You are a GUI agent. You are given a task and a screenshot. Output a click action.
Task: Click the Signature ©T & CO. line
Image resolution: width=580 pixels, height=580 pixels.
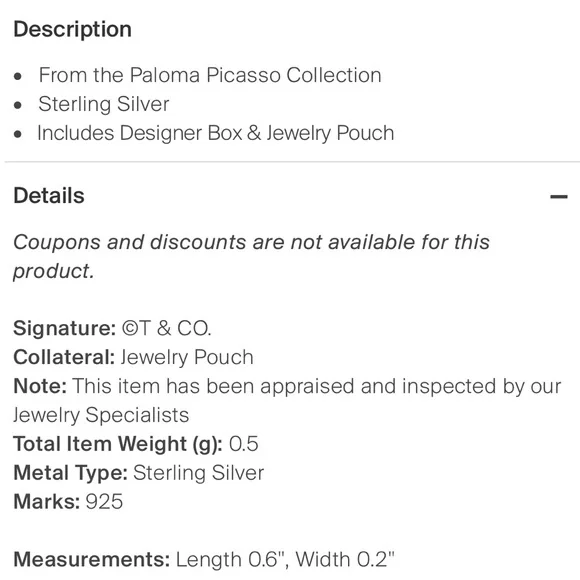click(x=112, y=328)
